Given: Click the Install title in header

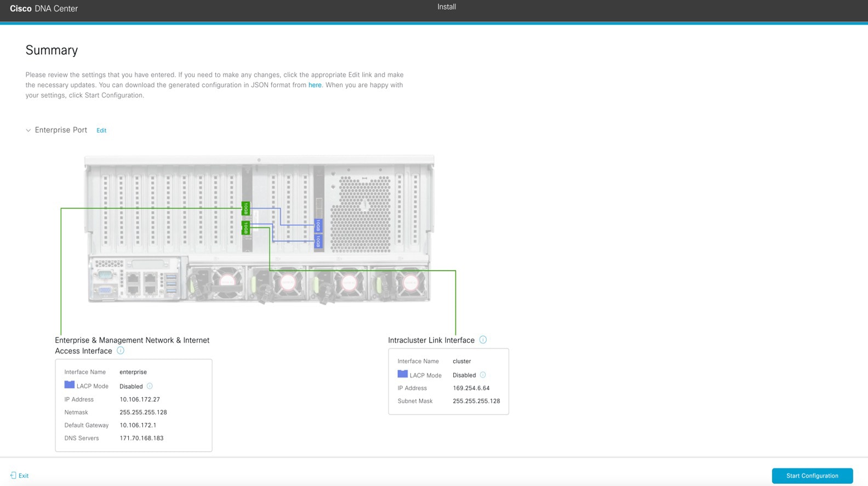Looking at the screenshot, I should pyautogui.click(x=447, y=7).
